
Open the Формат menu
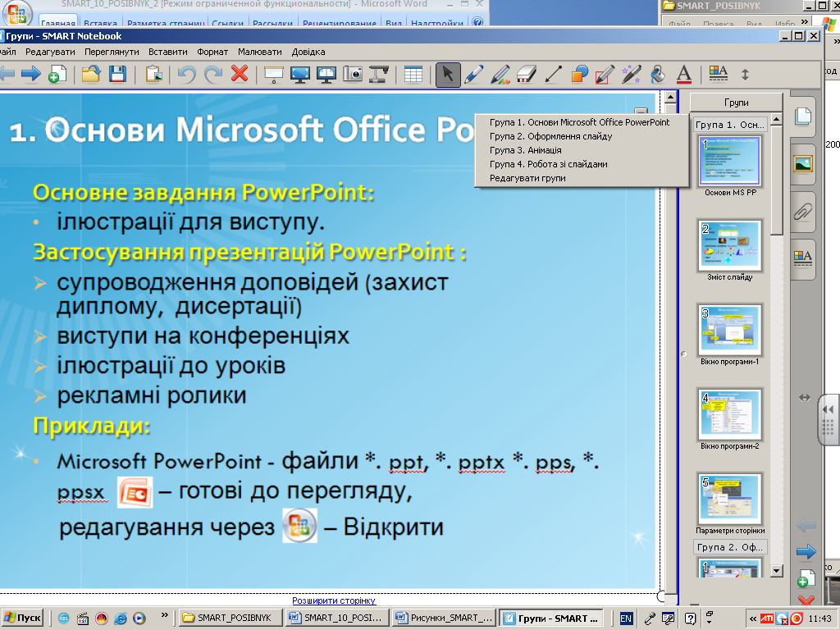212,52
